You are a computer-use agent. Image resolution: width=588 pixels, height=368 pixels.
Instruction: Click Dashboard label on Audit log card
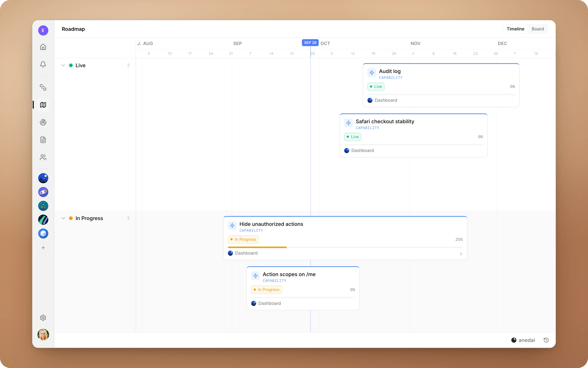pos(386,100)
